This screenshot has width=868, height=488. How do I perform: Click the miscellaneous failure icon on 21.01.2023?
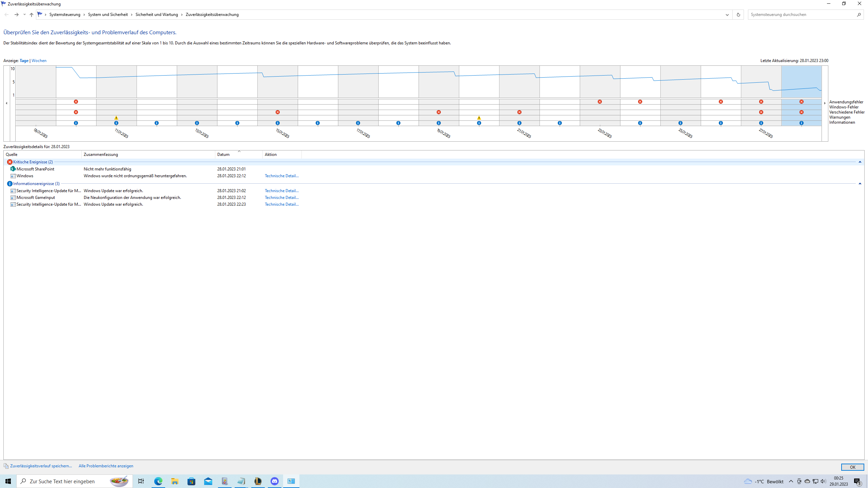pos(519,112)
